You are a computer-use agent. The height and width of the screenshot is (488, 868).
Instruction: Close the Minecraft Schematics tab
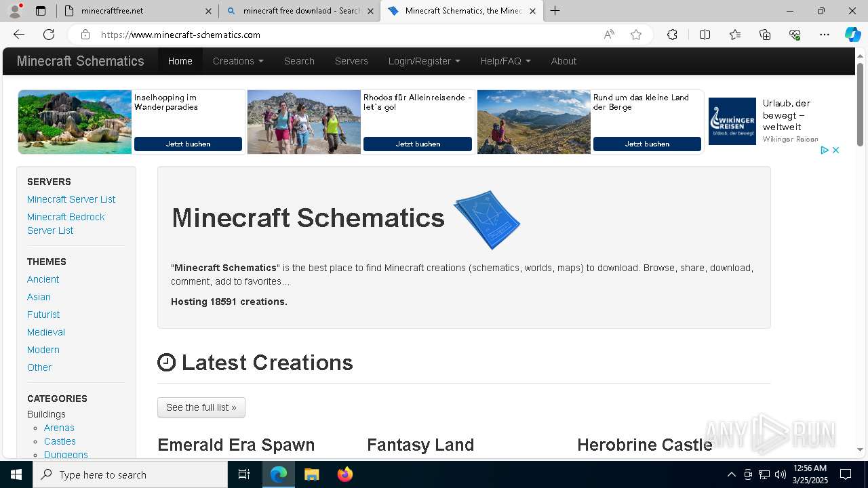click(532, 11)
